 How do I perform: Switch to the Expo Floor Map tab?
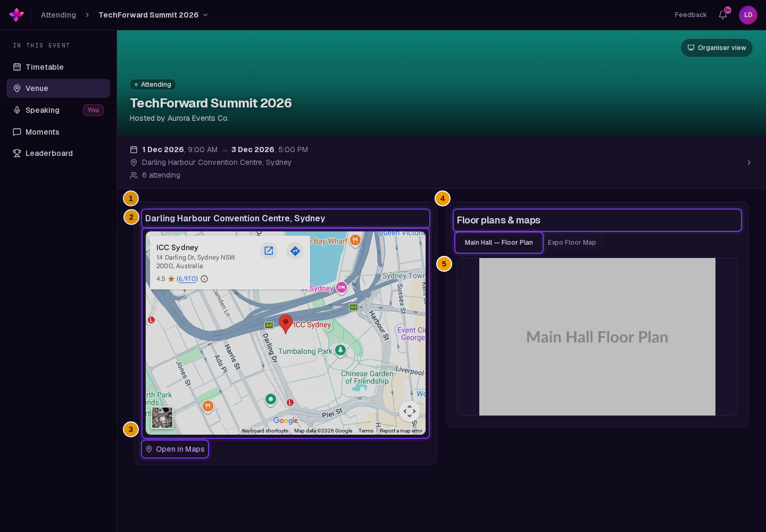[x=572, y=243]
